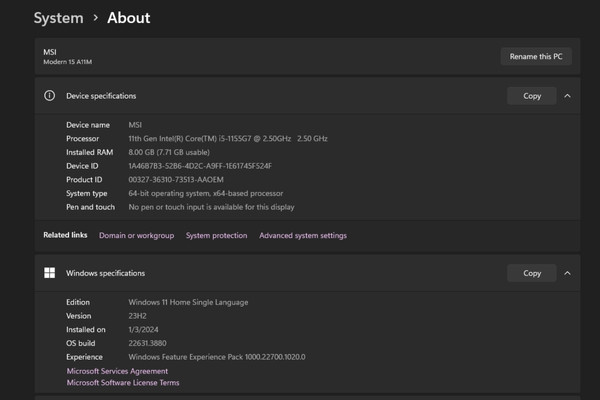The width and height of the screenshot is (600, 400).
Task: Click the About breadcrumb title
Action: point(129,18)
